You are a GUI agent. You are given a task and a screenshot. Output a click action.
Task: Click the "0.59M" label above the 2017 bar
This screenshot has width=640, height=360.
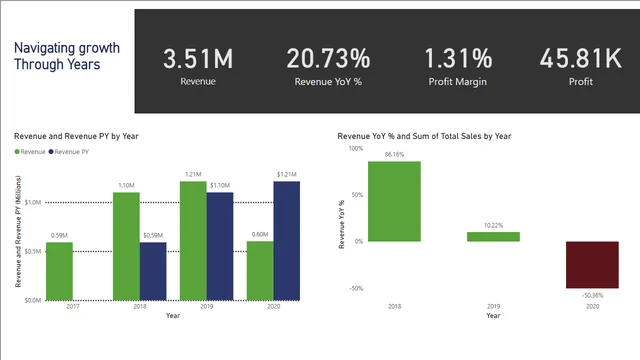(59, 236)
